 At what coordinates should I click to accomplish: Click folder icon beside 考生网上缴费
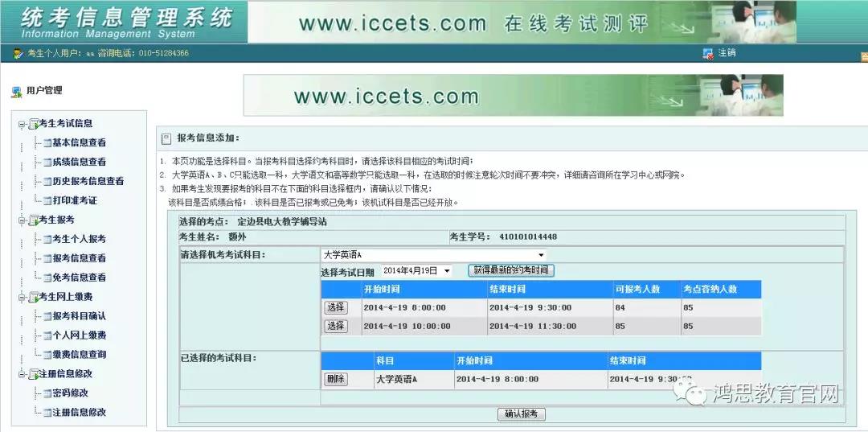pos(33,298)
